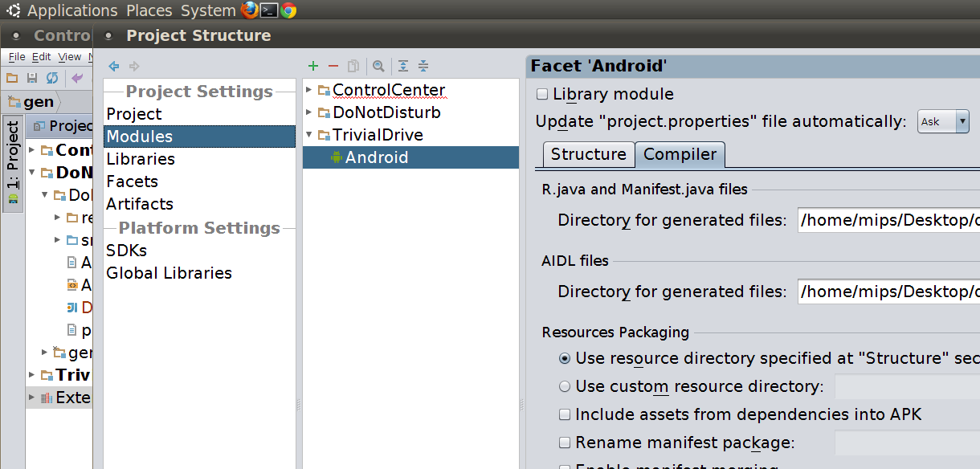Switch to the Structure tab
This screenshot has height=469, width=980.
point(589,154)
